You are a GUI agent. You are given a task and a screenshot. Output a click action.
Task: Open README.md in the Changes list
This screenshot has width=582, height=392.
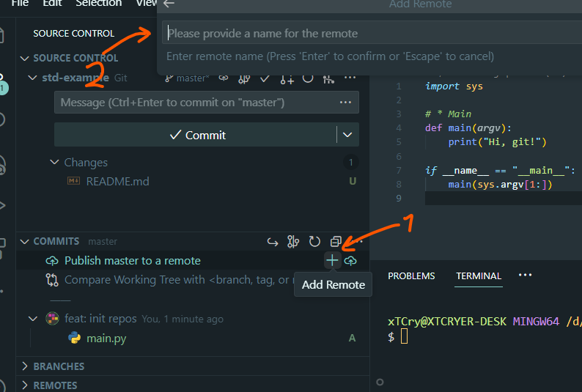pyautogui.click(x=117, y=181)
